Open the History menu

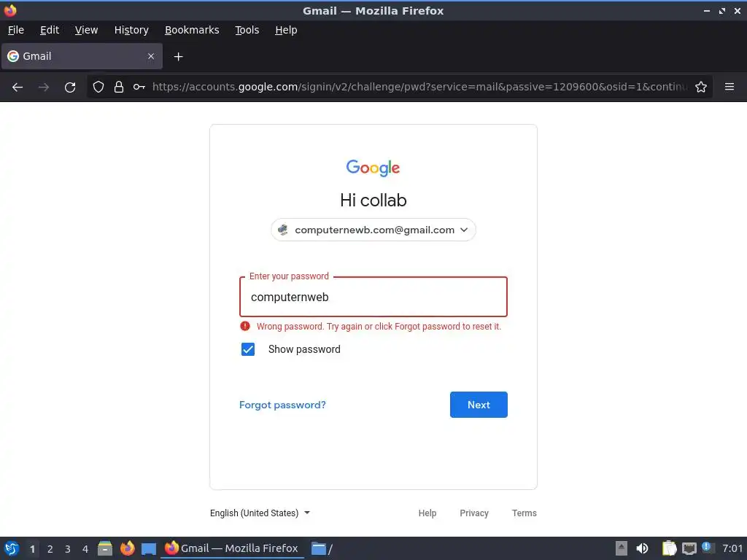[x=131, y=30]
